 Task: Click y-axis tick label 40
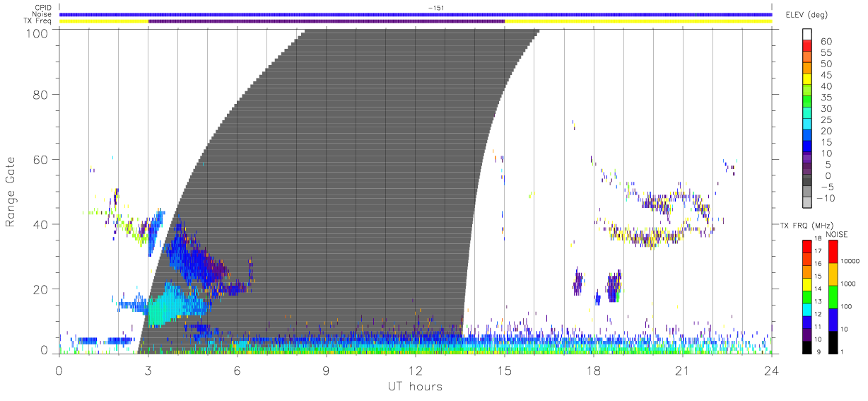tap(42, 224)
